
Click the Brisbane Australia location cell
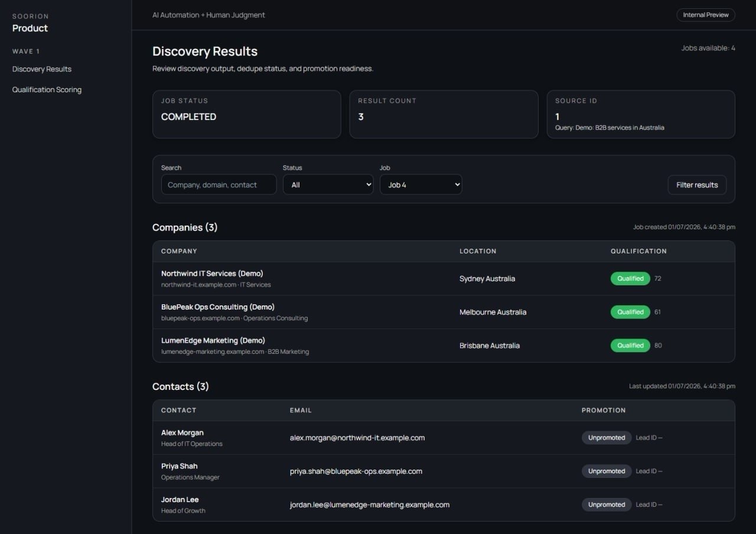click(490, 346)
